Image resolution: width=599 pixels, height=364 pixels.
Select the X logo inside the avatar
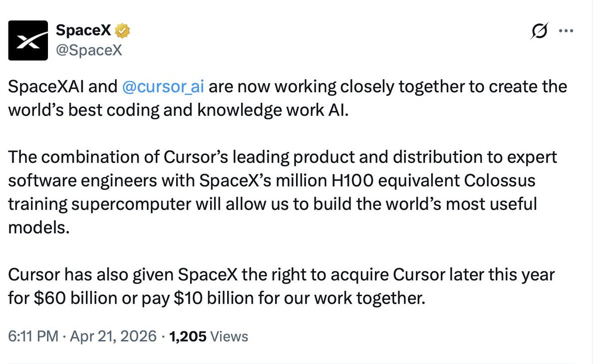(x=27, y=40)
